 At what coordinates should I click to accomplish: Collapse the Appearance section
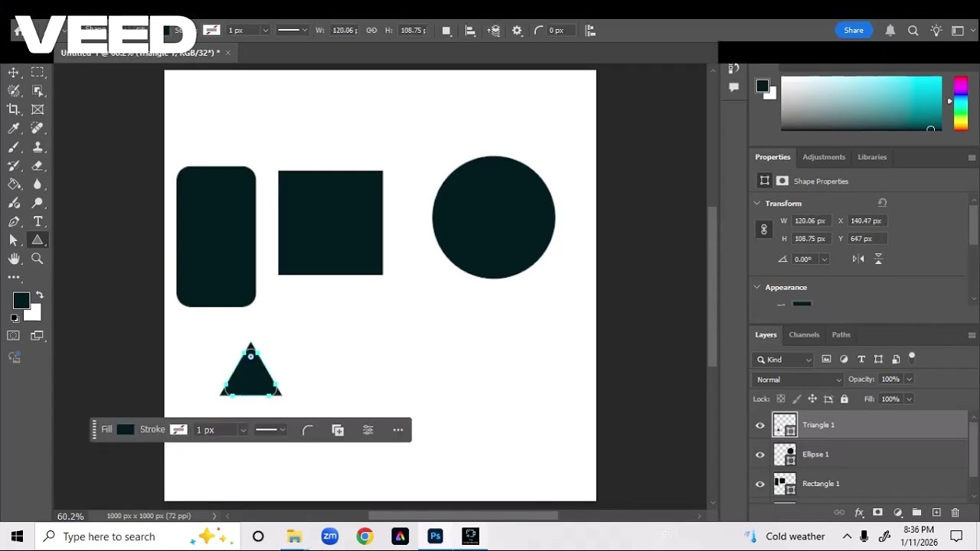click(x=757, y=288)
